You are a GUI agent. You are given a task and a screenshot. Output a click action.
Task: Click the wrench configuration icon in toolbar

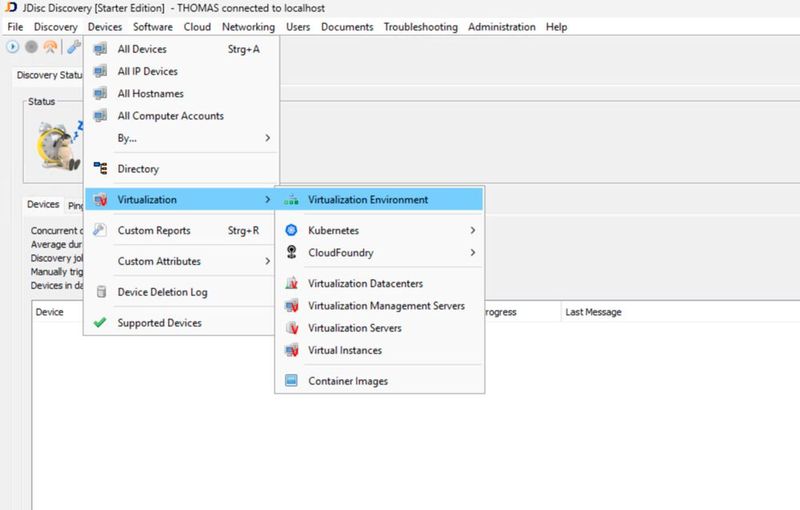pos(72,47)
